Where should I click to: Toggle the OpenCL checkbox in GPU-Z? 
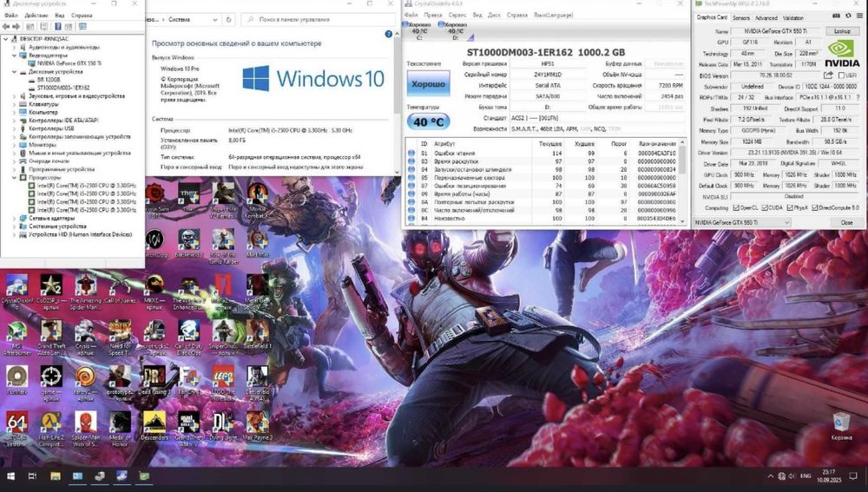736,207
